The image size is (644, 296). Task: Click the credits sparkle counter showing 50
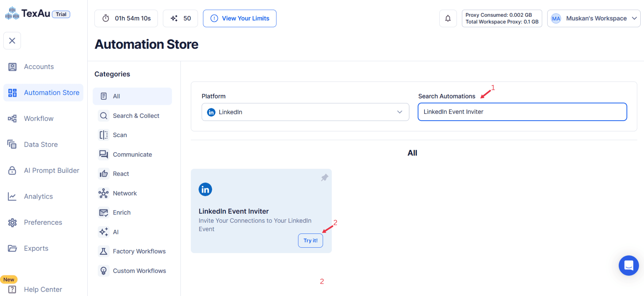(x=180, y=18)
